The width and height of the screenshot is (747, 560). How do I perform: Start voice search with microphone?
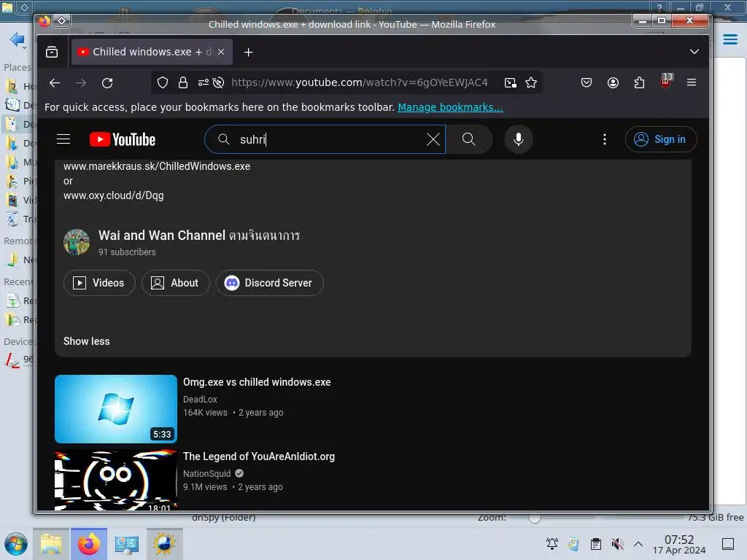coord(519,139)
